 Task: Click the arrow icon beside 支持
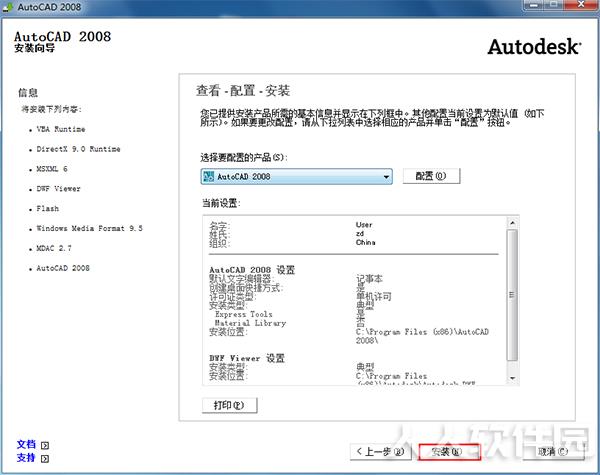click(x=45, y=459)
